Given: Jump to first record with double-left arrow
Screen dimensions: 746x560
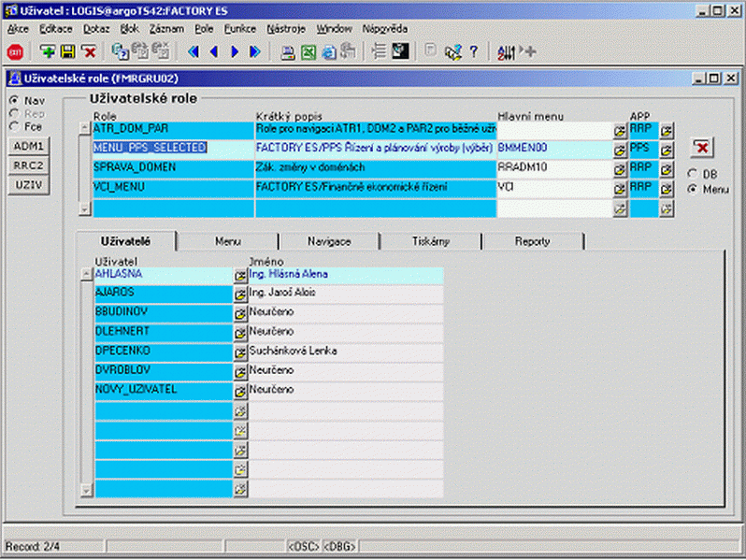Looking at the screenshot, I should [x=194, y=51].
